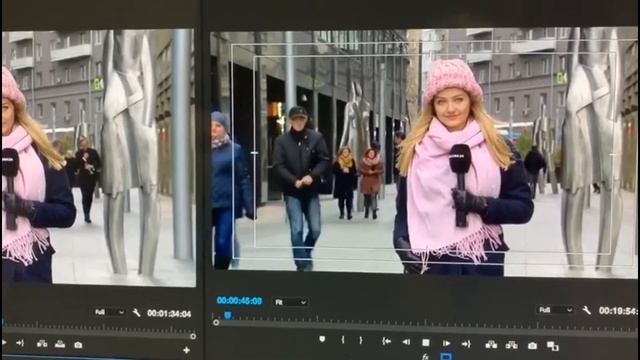Open Source monitor Full resolution dropdown

click(110, 312)
